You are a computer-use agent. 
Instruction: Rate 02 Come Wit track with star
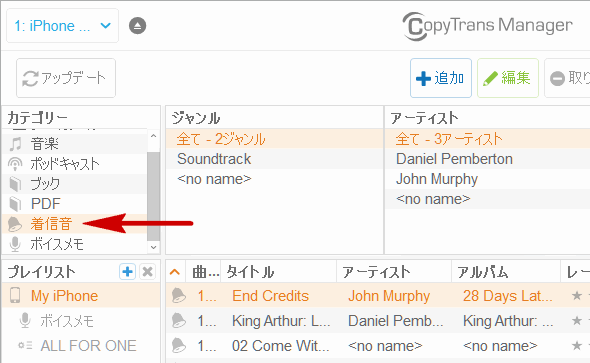(577, 345)
